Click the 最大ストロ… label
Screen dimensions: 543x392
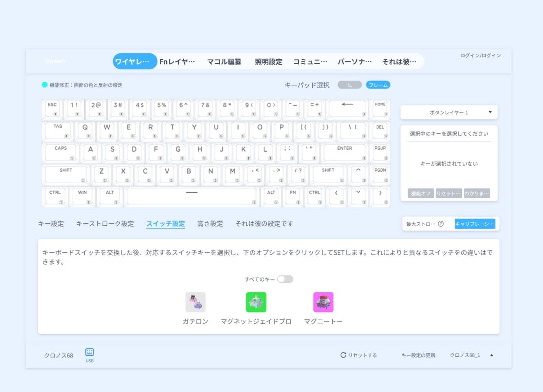[421, 224]
